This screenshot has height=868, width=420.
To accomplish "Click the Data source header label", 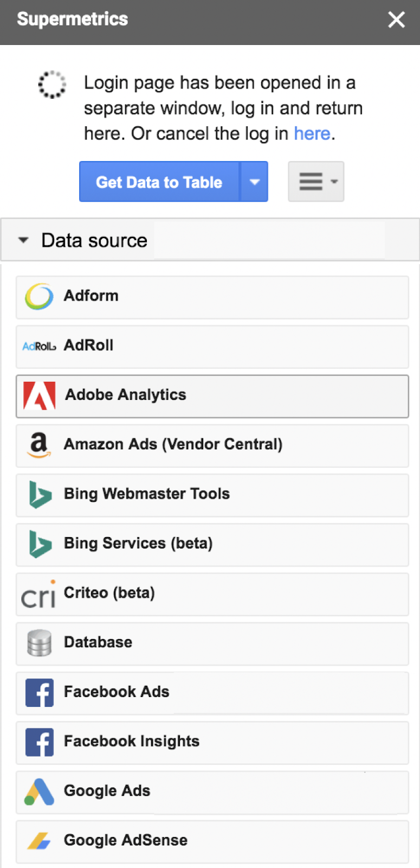I will pos(94,240).
